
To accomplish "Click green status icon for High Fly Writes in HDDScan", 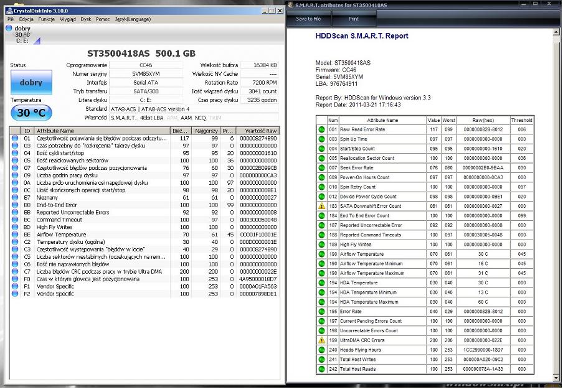I will (x=322, y=245).
